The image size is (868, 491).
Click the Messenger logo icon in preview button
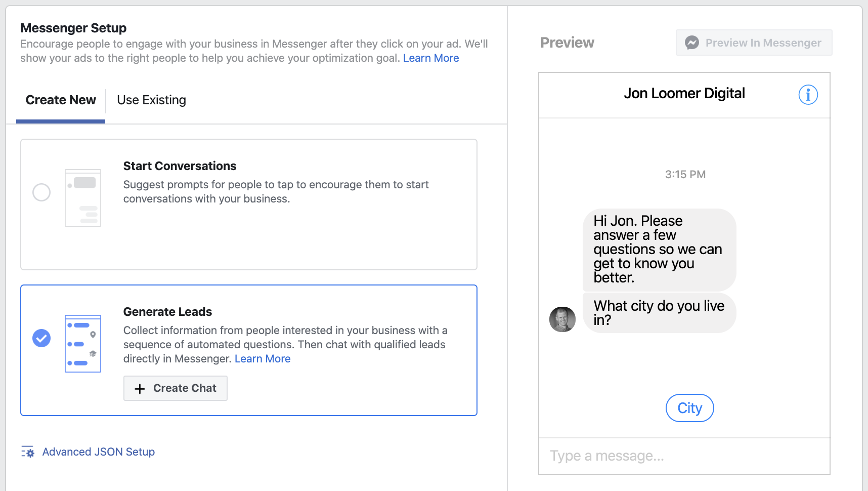click(692, 43)
